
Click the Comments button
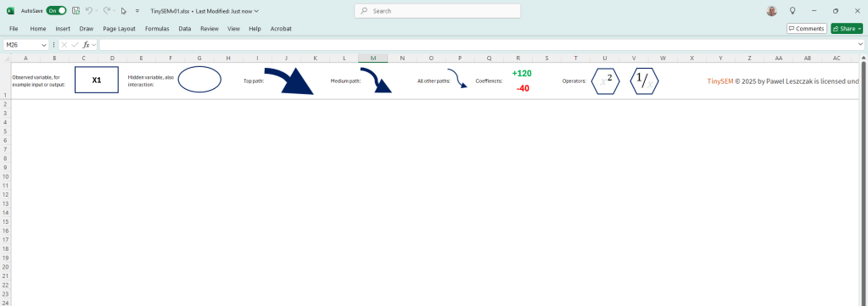tap(807, 28)
